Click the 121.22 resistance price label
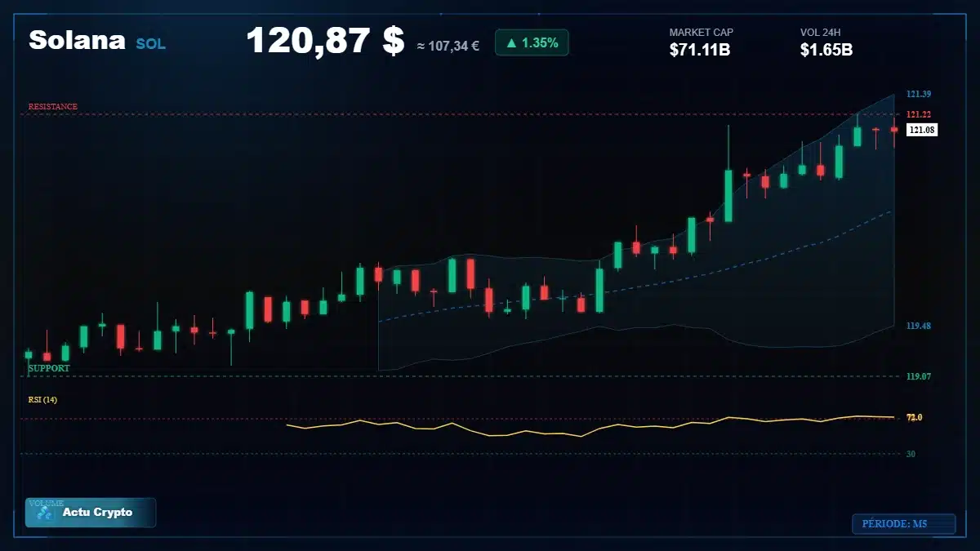 (x=919, y=114)
